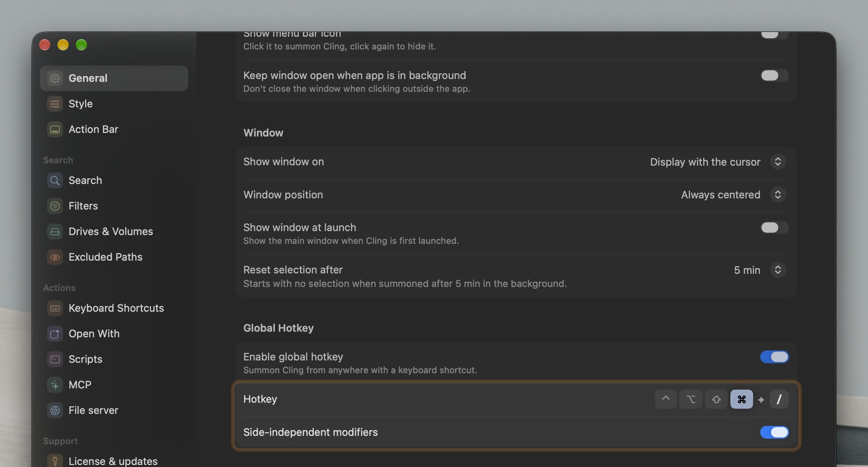Click the slash hotkey key field
This screenshot has height=467, width=868.
(779, 399)
